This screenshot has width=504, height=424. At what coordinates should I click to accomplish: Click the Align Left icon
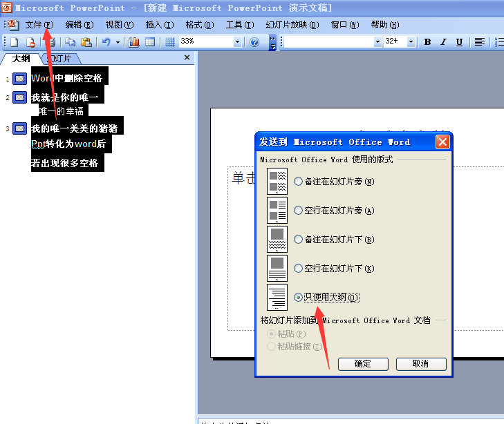[480, 42]
